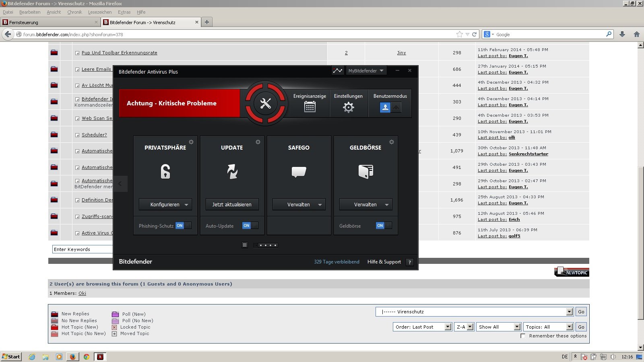Open Verwalten dropdown in Geldbörse
Screen dimensions: 644x362
coord(365,204)
